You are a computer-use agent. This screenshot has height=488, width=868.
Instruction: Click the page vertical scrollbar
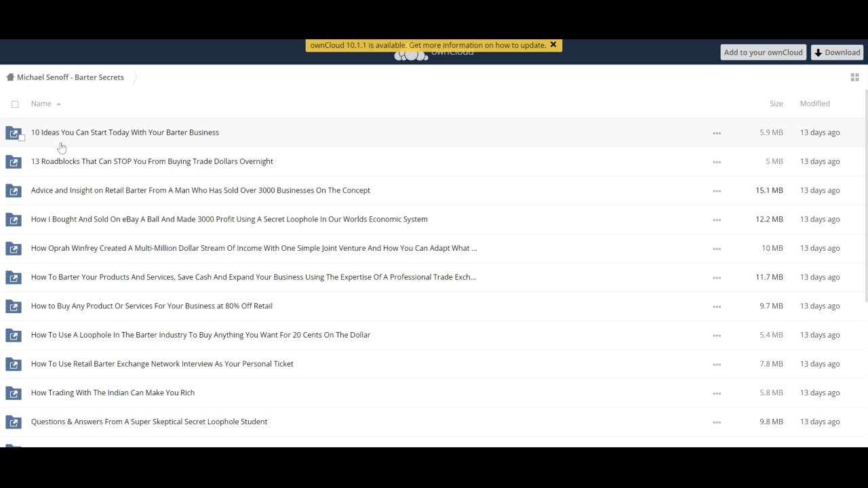(x=866, y=197)
